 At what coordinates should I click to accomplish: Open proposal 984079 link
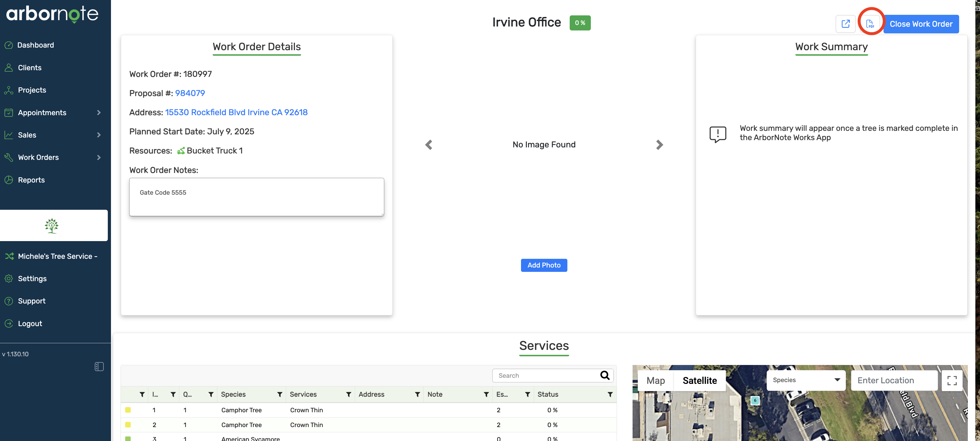point(190,93)
